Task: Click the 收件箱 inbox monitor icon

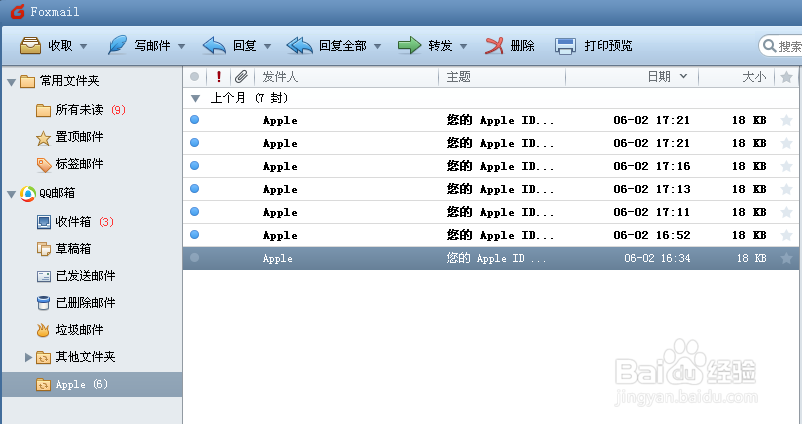Action: pos(44,222)
